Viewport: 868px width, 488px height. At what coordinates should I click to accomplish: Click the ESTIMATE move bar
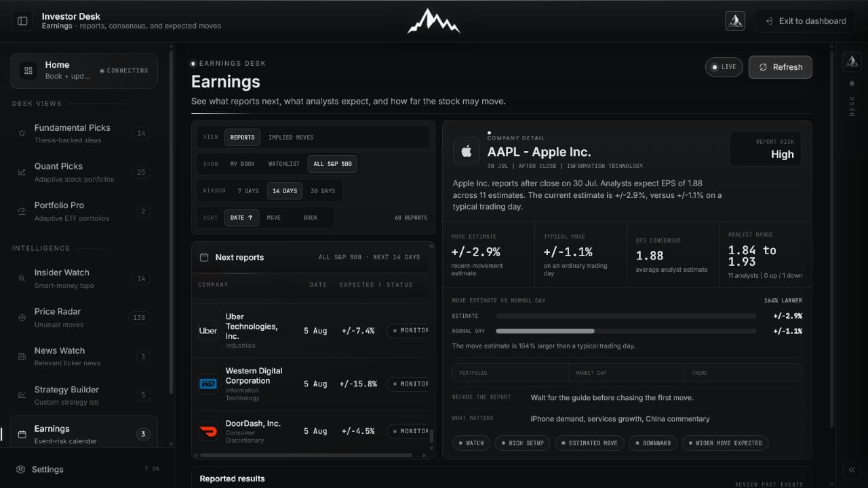click(x=626, y=316)
